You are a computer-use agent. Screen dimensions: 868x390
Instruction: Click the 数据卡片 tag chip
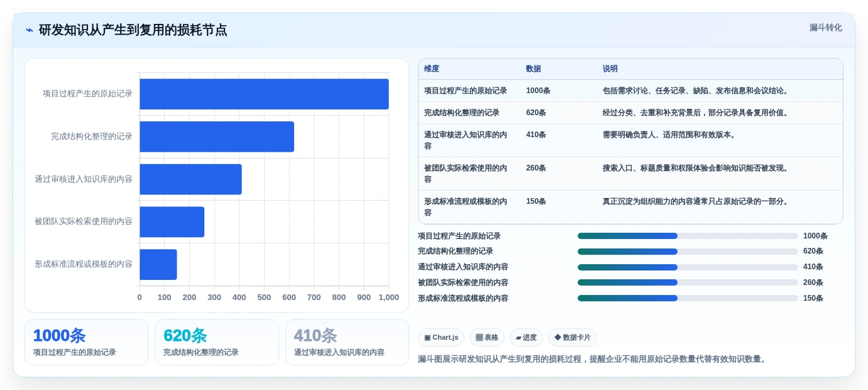(572, 338)
